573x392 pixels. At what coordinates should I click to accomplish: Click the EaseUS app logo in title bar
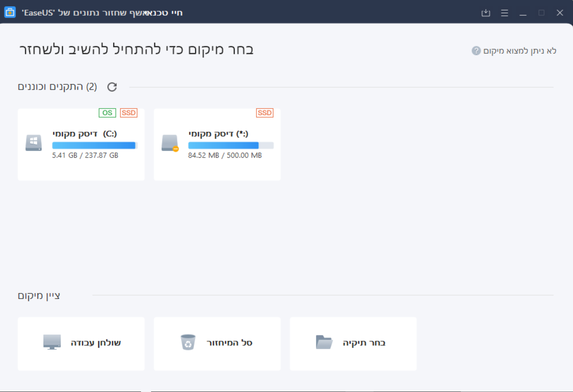tap(10, 12)
